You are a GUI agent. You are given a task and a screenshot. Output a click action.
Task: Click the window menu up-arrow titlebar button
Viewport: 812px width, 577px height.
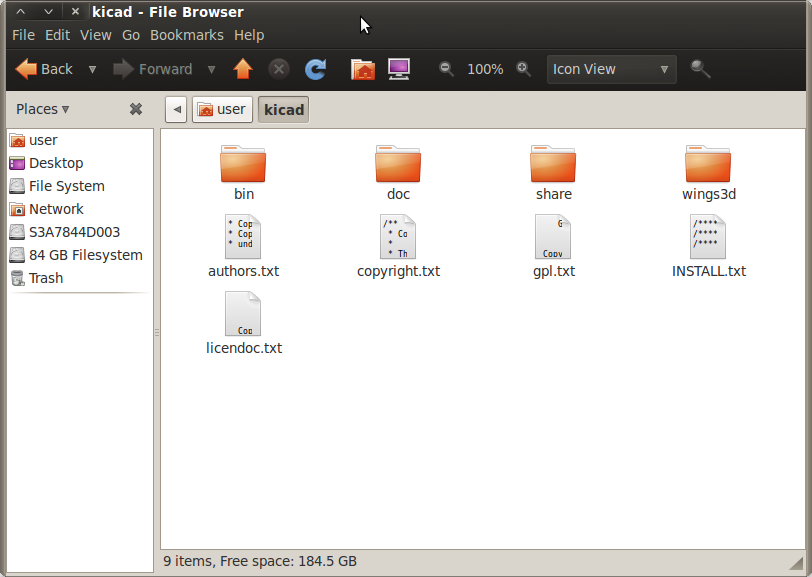tap(21, 11)
